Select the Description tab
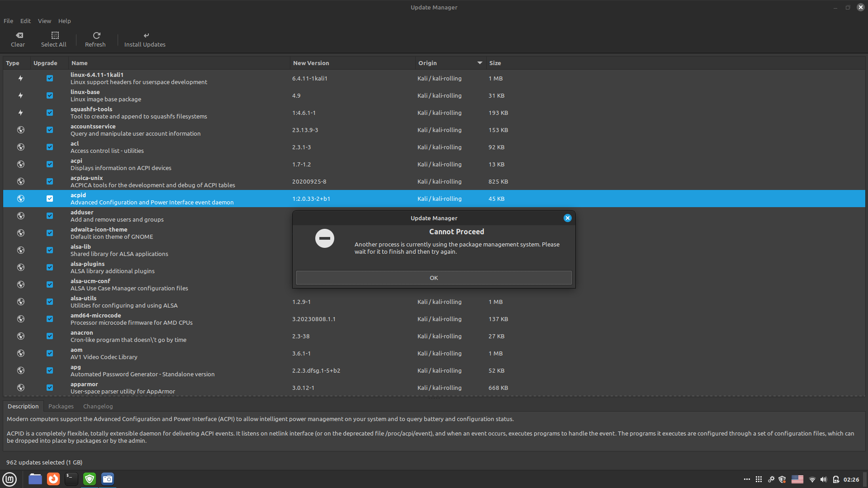868x488 pixels. (23, 406)
